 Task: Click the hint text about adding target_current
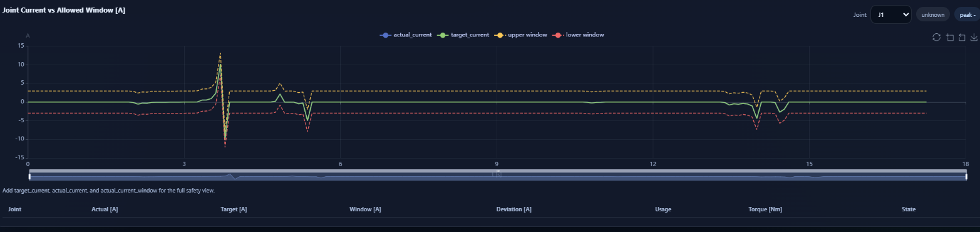tap(109, 190)
